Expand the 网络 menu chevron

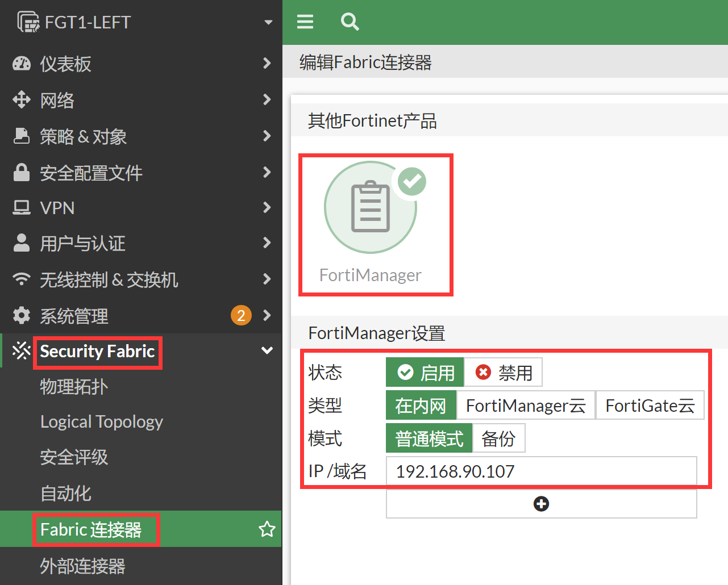click(x=267, y=100)
